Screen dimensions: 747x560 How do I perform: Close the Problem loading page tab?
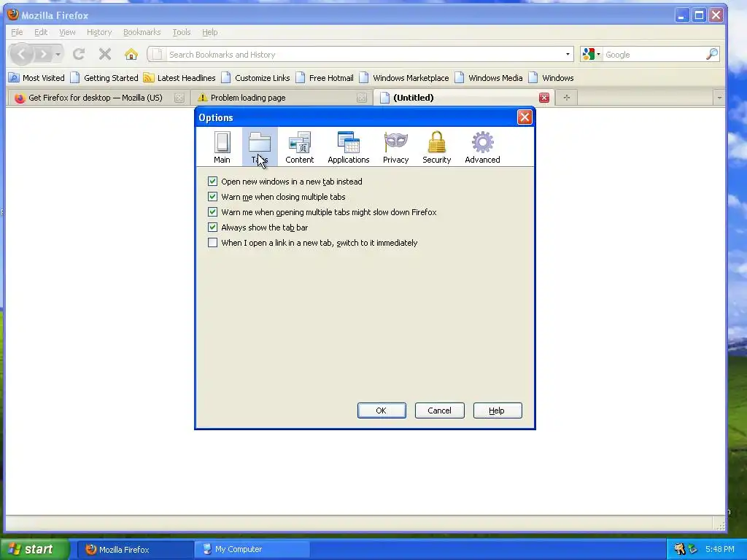(362, 98)
